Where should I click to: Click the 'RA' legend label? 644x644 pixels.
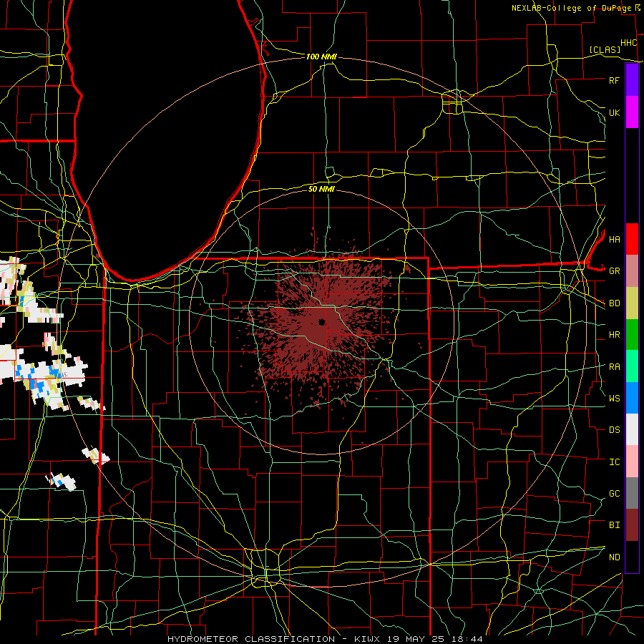[614, 367]
